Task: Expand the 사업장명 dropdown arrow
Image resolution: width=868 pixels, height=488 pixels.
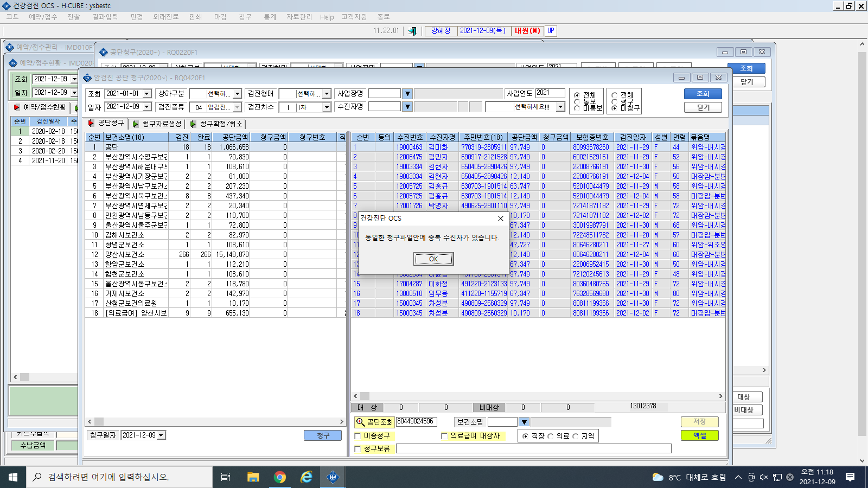Action: pos(407,94)
